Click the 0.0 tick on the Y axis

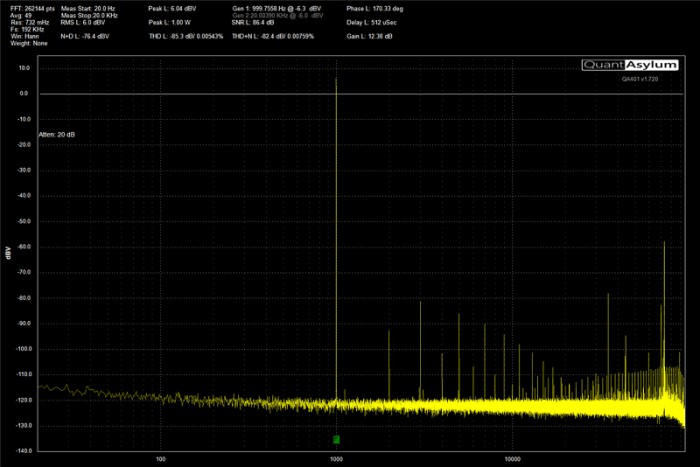click(24, 94)
